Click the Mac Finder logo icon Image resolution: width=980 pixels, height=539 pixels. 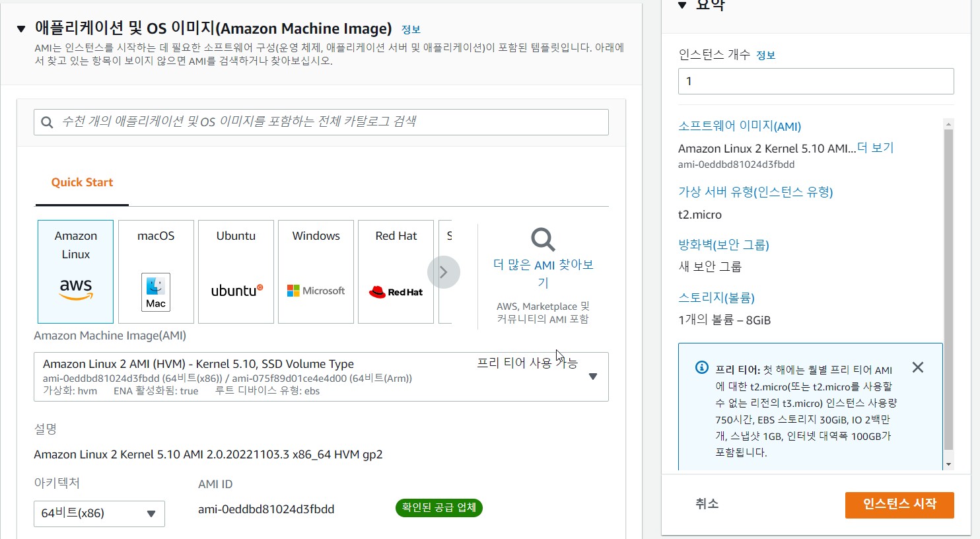pyautogui.click(x=156, y=292)
